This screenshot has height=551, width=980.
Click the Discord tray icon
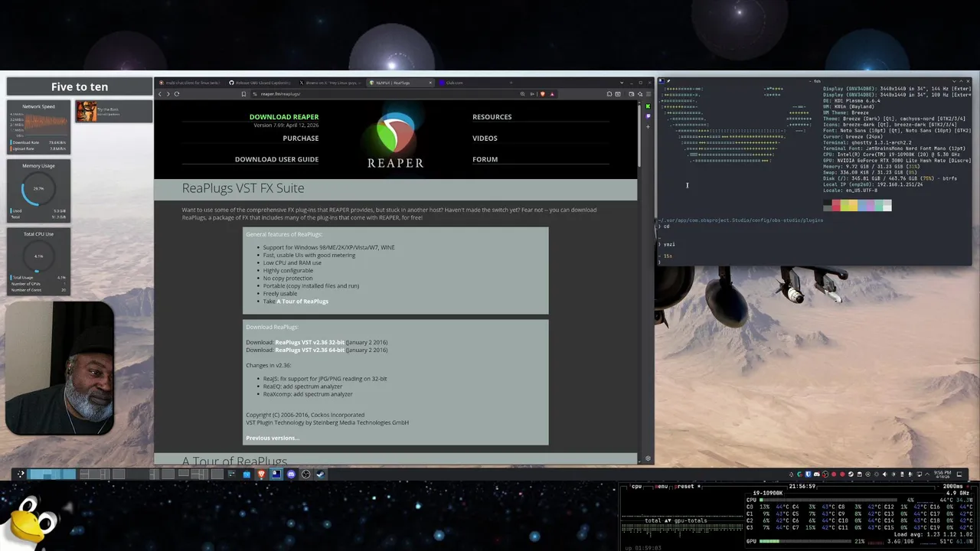click(817, 474)
